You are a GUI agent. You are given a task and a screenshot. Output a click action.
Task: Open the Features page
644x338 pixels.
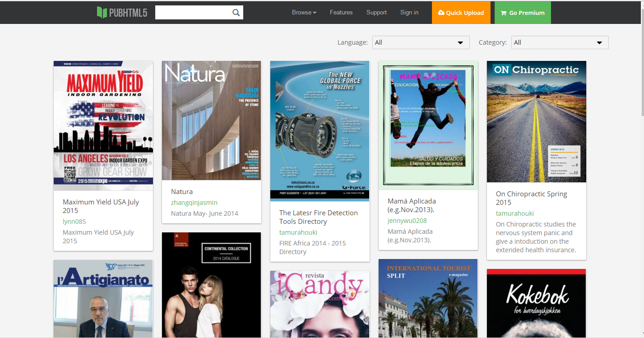[x=341, y=13]
